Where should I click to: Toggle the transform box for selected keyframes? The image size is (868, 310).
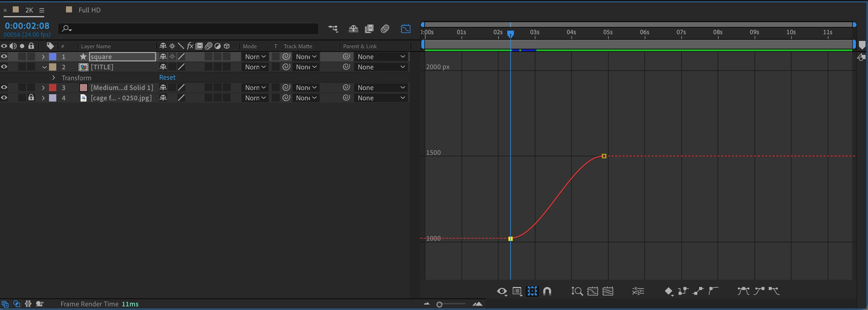click(x=532, y=291)
